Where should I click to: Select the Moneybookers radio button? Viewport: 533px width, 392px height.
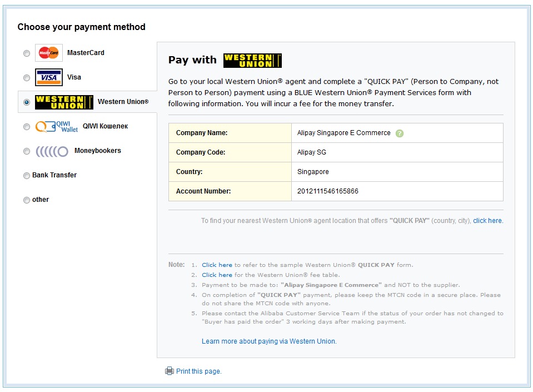pyautogui.click(x=27, y=151)
